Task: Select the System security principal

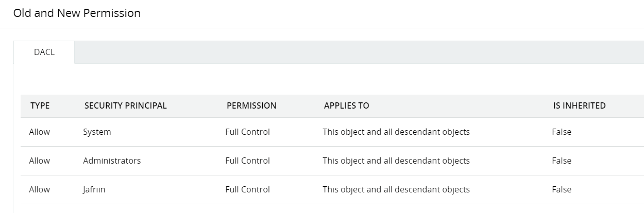Action: [97, 132]
